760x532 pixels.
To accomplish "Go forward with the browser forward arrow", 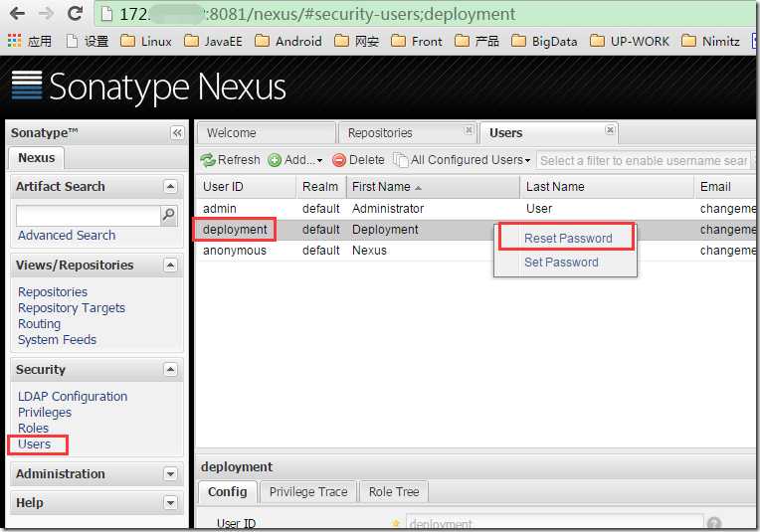I will point(46,14).
